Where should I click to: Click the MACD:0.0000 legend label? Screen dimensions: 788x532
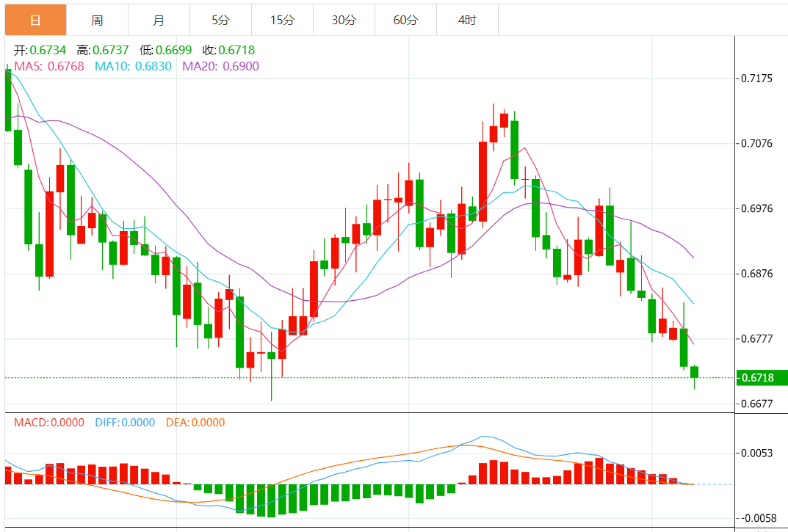tap(48, 423)
